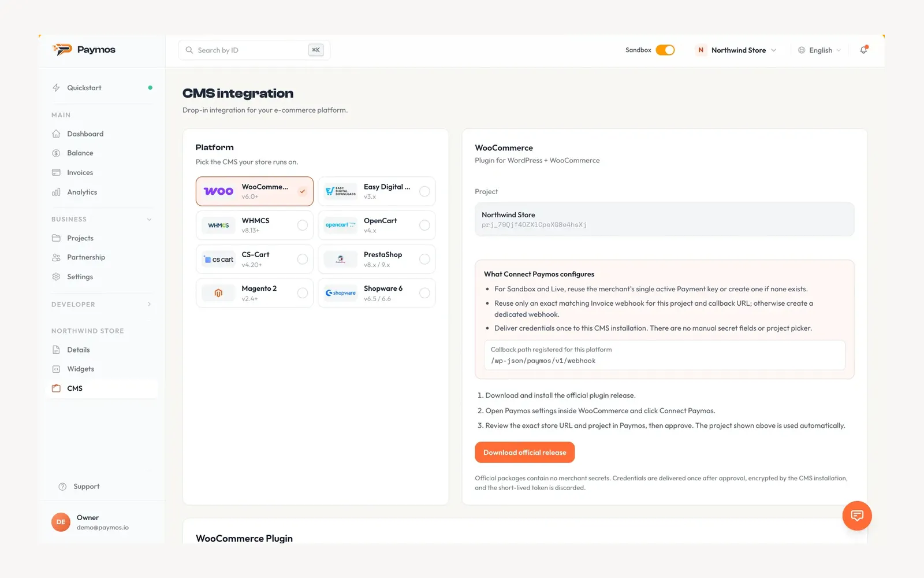Image resolution: width=924 pixels, height=578 pixels.
Task: Select the Magento 2 radio button
Action: [303, 293]
